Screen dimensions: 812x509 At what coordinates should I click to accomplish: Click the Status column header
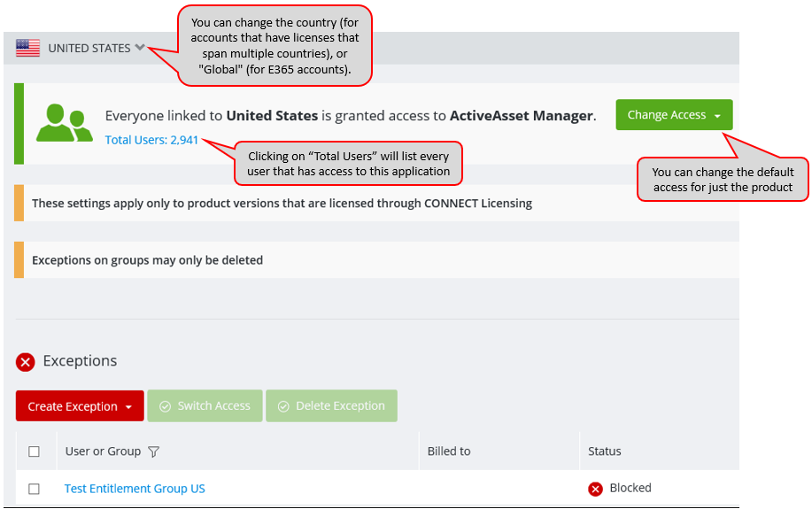pyautogui.click(x=604, y=451)
